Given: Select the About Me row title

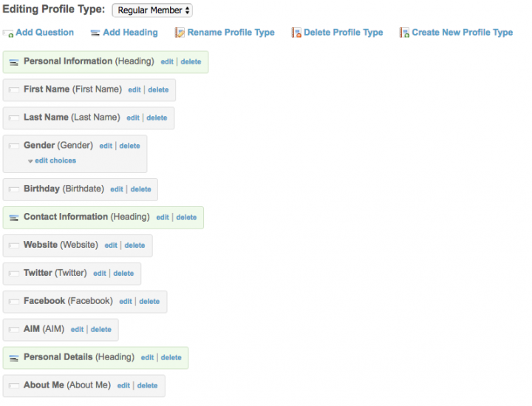Looking at the screenshot, I should click(44, 385).
